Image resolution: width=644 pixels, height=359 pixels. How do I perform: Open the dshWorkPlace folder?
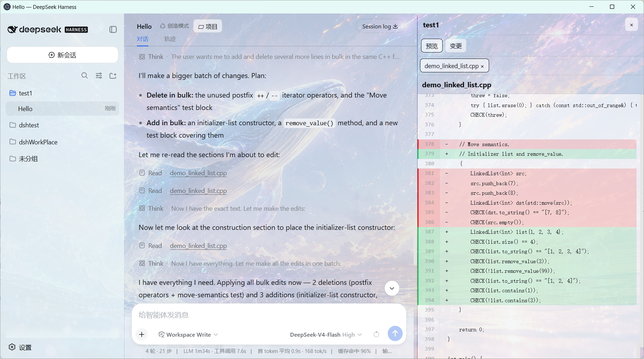coord(62,142)
